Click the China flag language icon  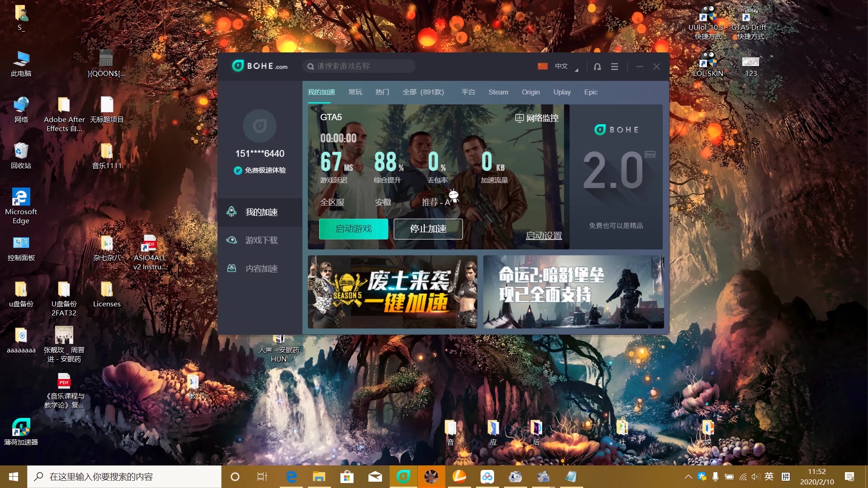coord(542,66)
